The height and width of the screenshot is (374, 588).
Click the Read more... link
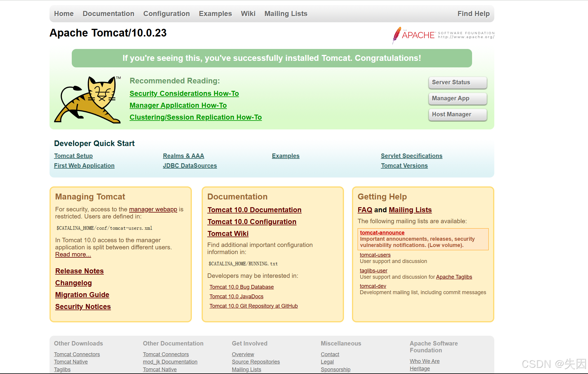pyautogui.click(x=73, y=254)
